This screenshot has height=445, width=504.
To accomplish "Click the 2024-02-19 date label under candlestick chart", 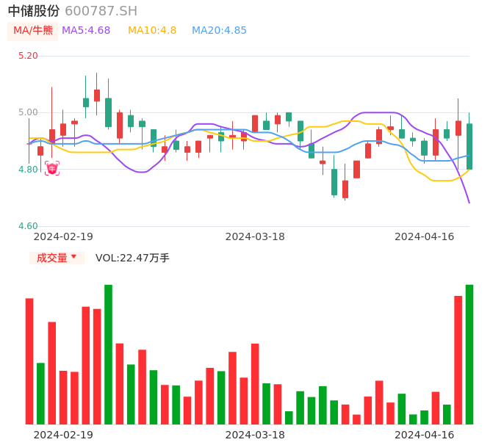I will tap(63, 236).
